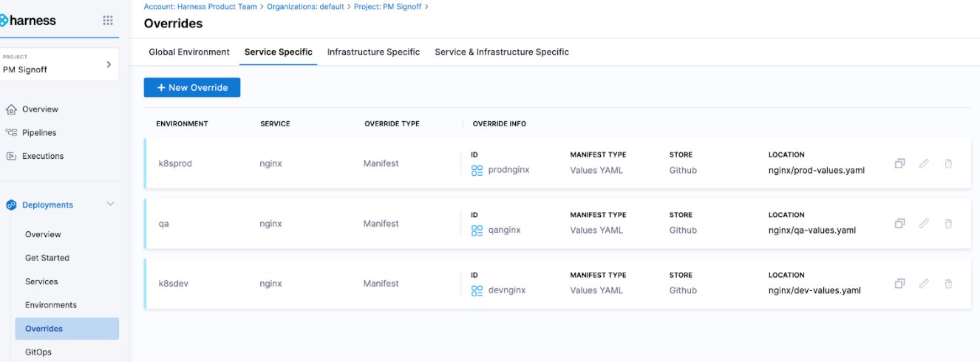Open Executions from the sidebar

click(x=43, y=157)
